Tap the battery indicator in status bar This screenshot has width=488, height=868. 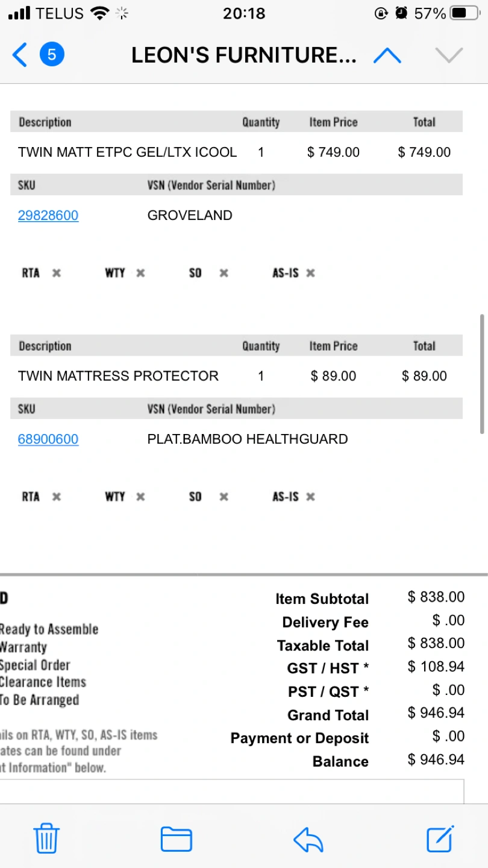coord(465,13)
